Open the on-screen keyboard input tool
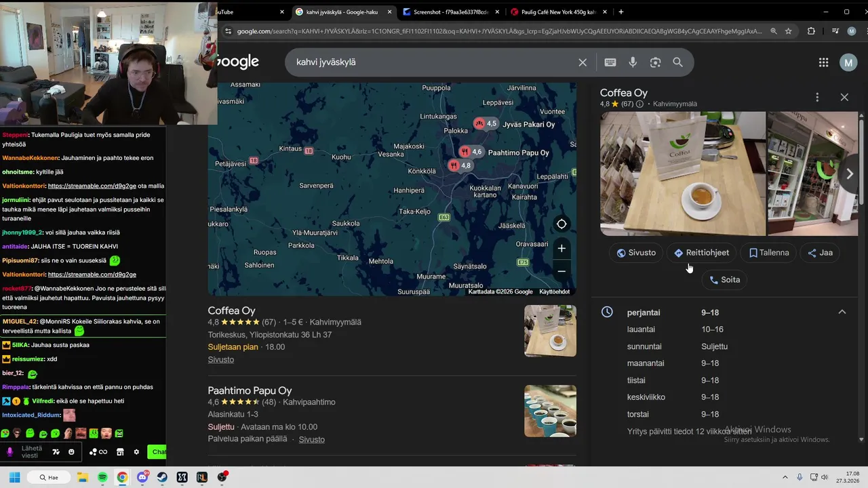Image resolution: width=868 pixels, height=488 pixels. tap(610, 62)
